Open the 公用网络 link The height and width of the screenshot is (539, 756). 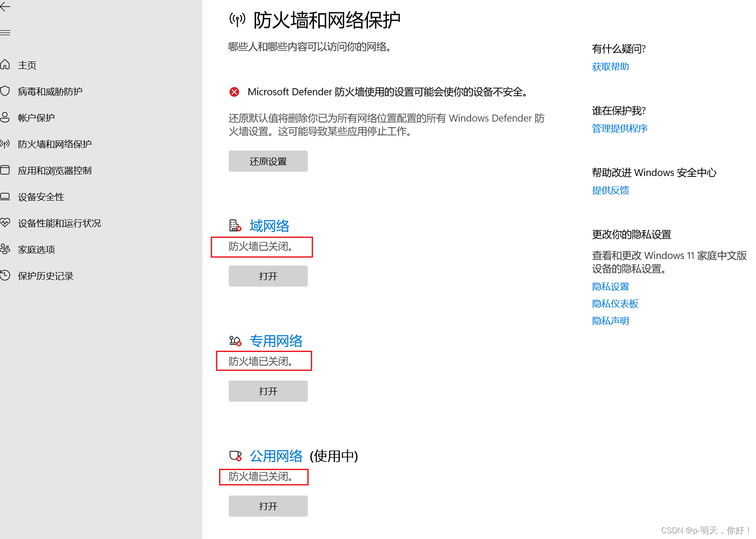276,456
